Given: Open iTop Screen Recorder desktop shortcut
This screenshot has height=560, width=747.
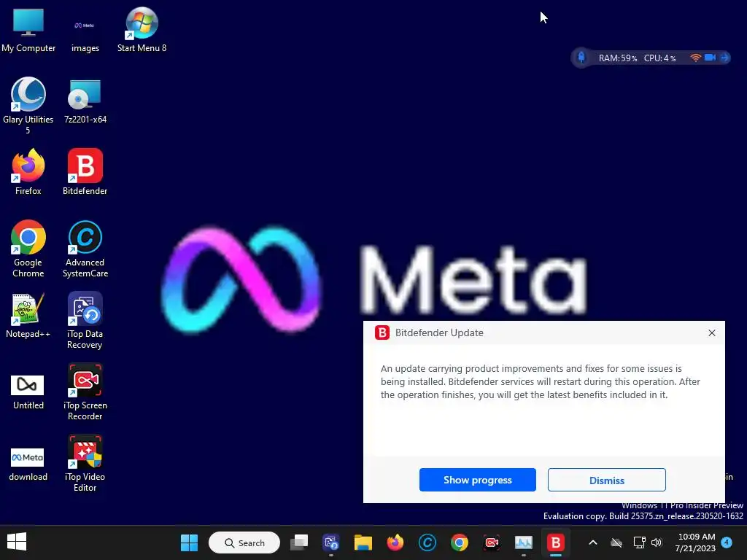Looking at the screenshot, I should point(85,392).
